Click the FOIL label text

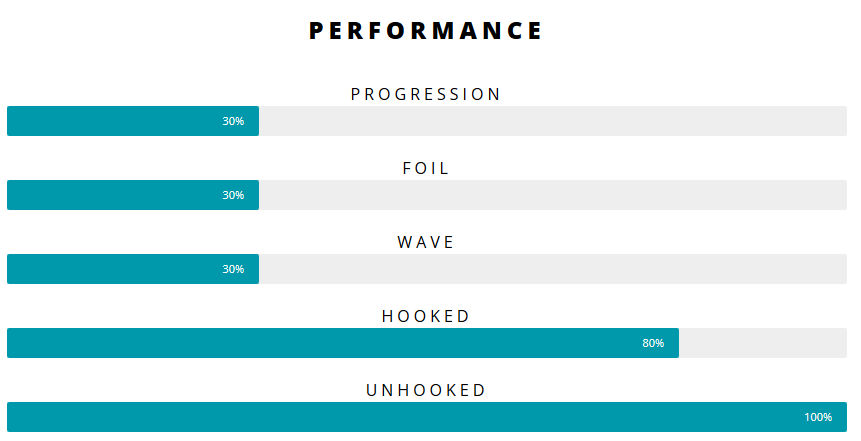426,168
